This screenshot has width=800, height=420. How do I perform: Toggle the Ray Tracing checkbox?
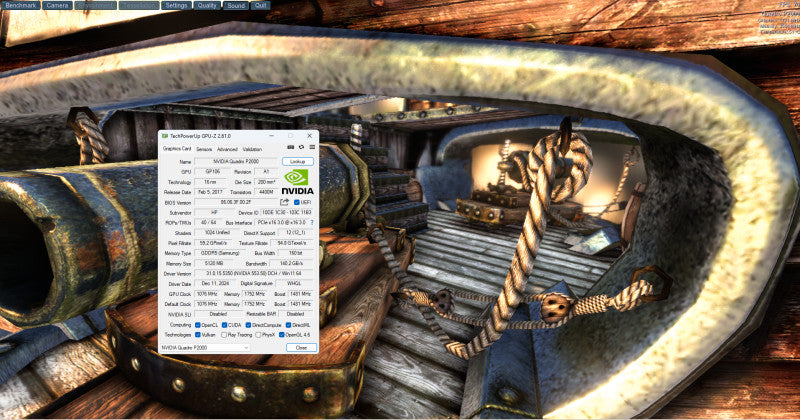pyautogui.click(x=224, y=335)
